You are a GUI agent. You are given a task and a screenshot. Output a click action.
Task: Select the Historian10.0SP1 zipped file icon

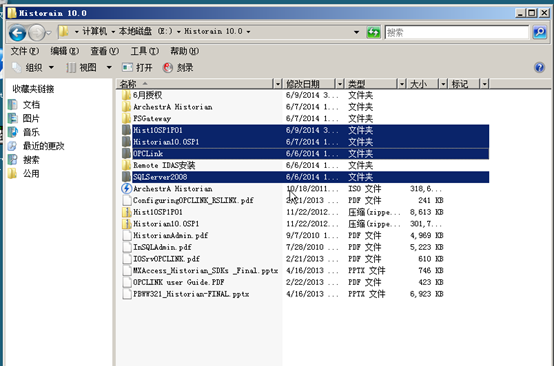126,224
